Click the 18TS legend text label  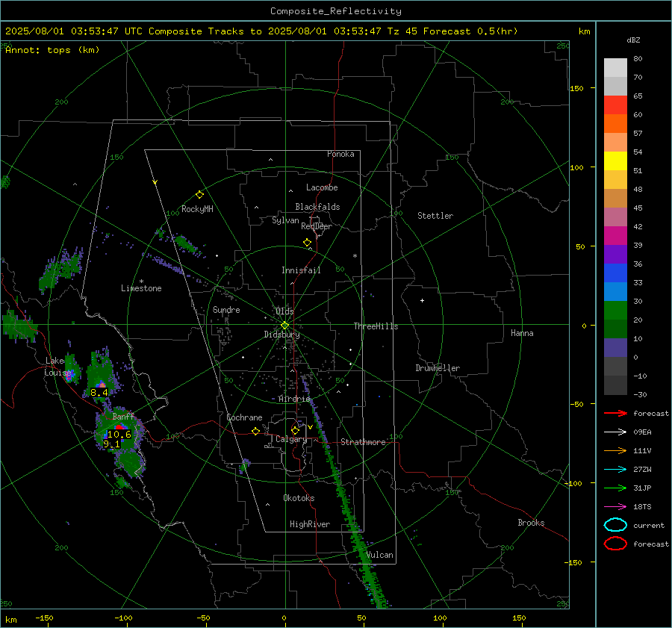tap(642, 507)
